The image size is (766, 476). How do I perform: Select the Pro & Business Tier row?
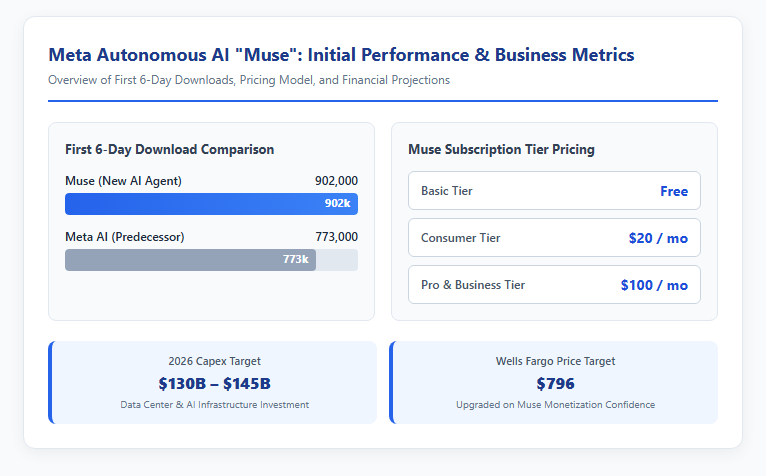(x=554, y=284)
